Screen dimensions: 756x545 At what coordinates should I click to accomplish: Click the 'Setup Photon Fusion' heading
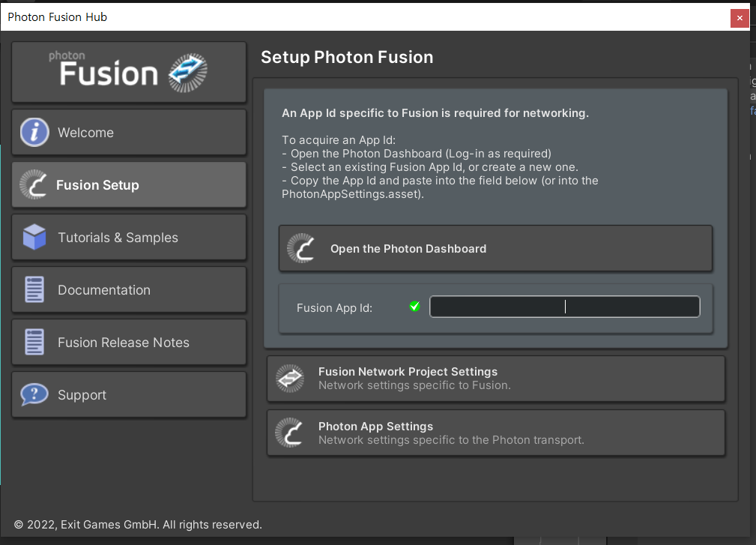click(x=347, y=57)
